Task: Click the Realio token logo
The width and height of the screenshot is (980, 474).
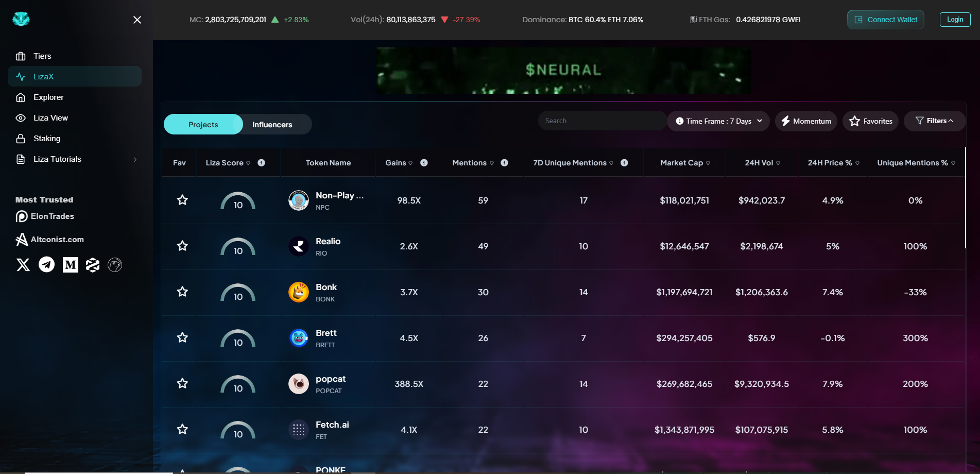Action: coord(299,246)
